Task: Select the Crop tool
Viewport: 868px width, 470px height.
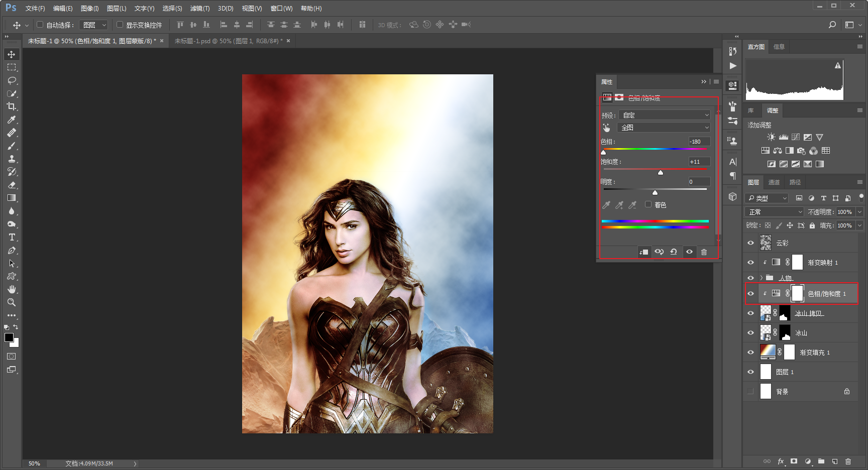Action: coord(12,106)
